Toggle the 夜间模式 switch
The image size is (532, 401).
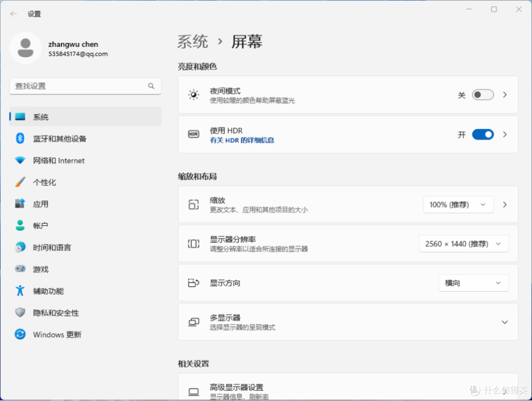click(x=482, y=95)
